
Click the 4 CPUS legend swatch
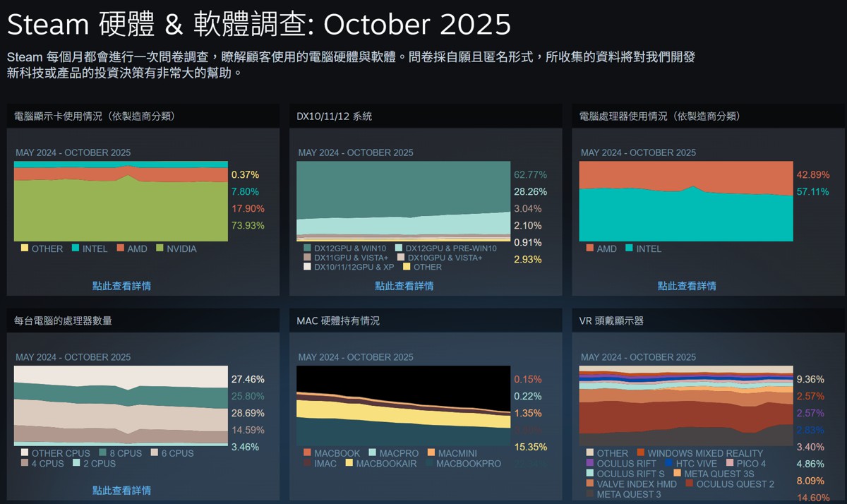pyautogui.click(x=25, y=463)
